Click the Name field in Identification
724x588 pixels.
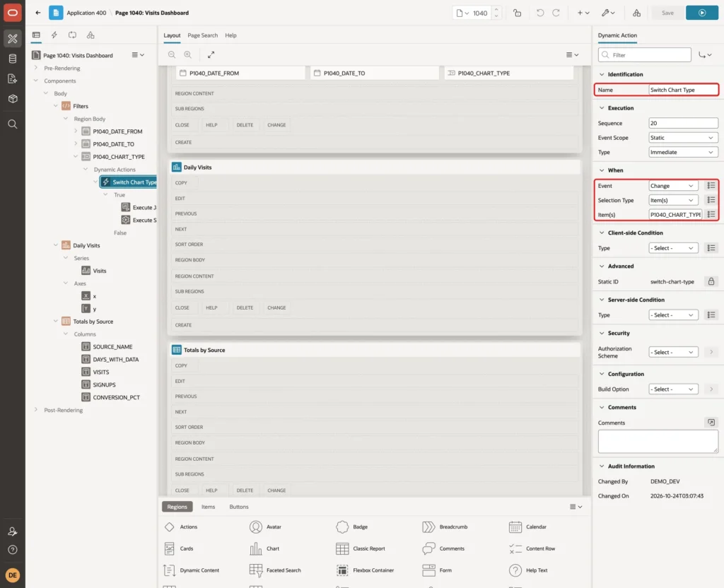(683, 90)
